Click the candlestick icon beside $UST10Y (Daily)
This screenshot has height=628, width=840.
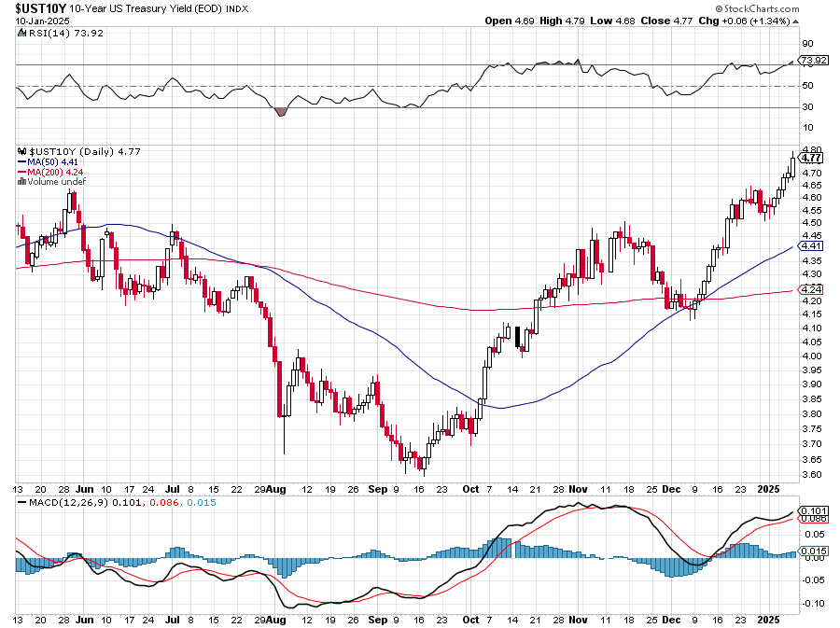pyautogui.click(x=21, y=151)
